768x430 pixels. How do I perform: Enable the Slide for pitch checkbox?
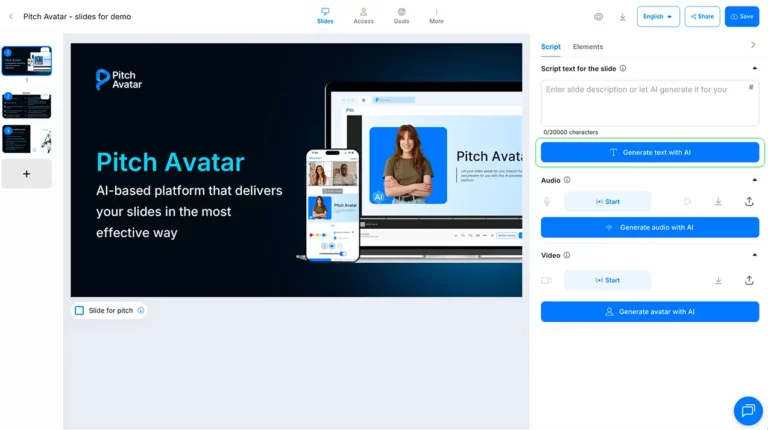pos(80,310)
